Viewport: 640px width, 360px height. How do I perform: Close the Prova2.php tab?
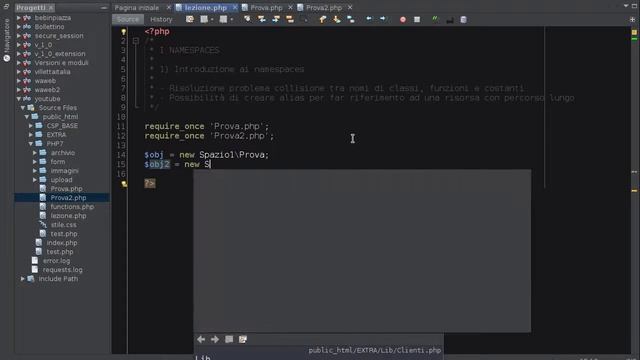(x=350, y=7)
